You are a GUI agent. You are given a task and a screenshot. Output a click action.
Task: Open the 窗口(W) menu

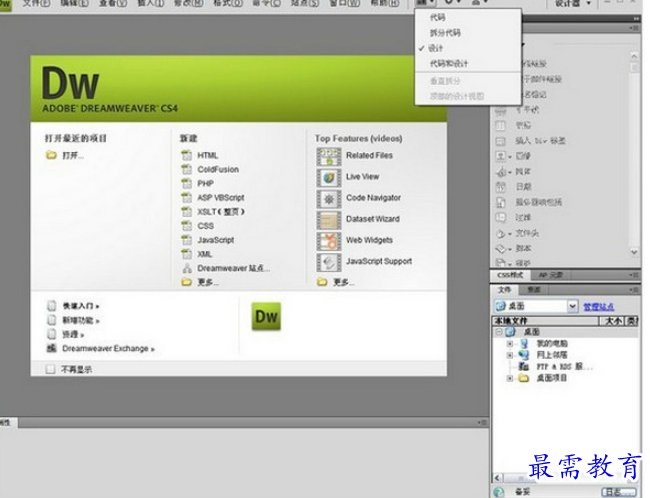point(344,3)
